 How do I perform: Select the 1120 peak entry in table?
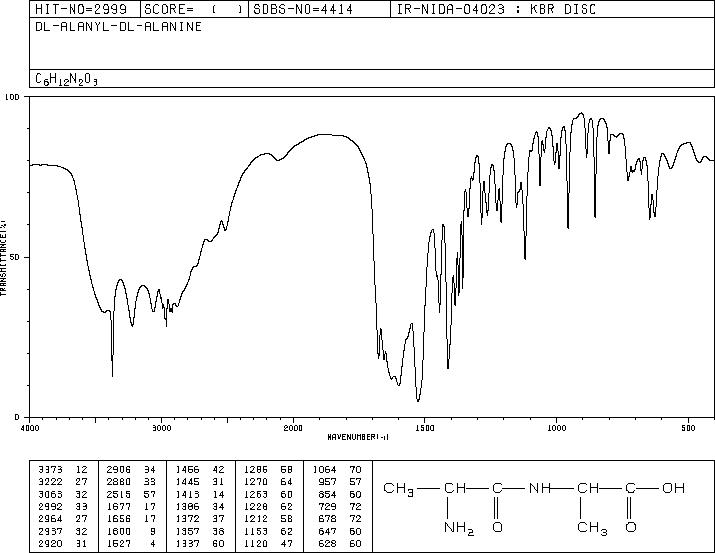[x=268, y=543]
